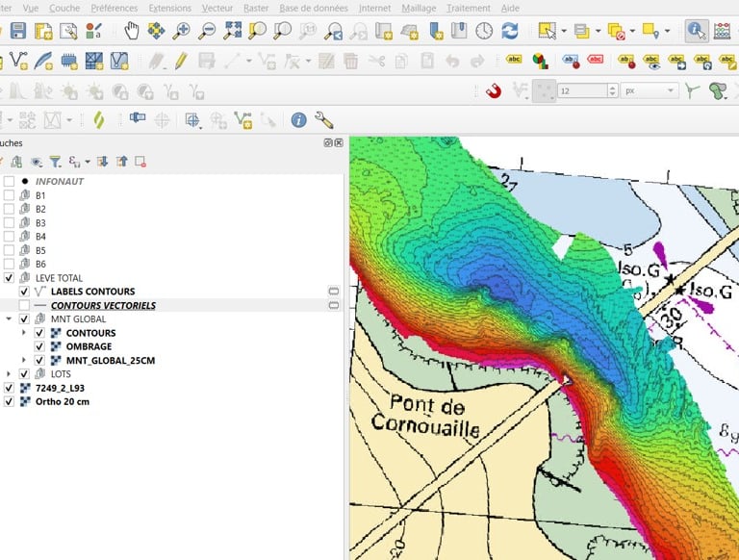The height and width of the screenshot is (560, 739).
Task: Open the Extensions menu
Action: (170, 8)
